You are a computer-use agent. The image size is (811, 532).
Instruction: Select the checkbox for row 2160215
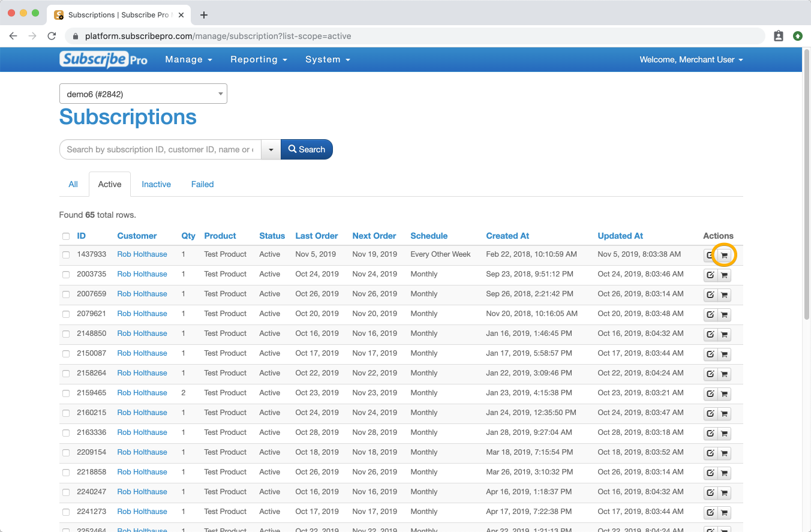pos(66,413)
